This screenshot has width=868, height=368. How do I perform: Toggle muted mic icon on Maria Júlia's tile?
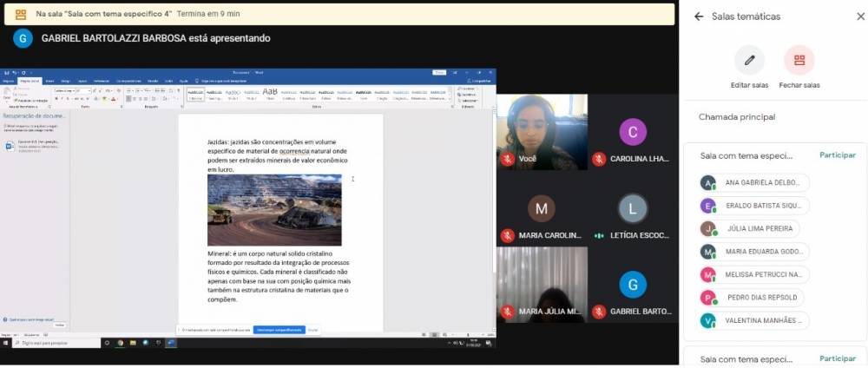(x=507, y=312)
